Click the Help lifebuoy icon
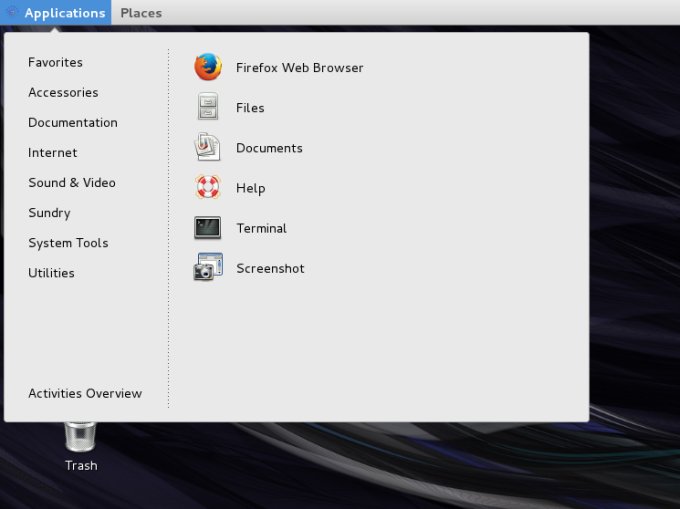The image size is (680, 509). click(207, 188)
